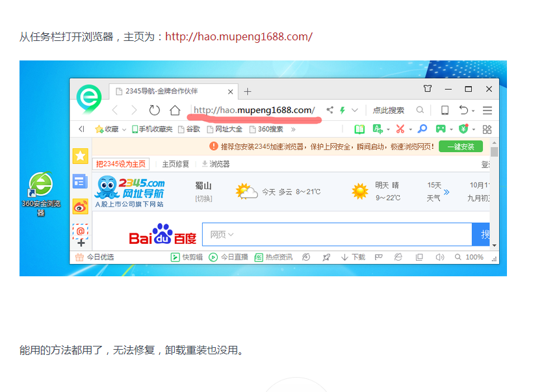Click the green game controller icon
The height and width of the screenshot is (392, 544).
click(x=441, y=129)
